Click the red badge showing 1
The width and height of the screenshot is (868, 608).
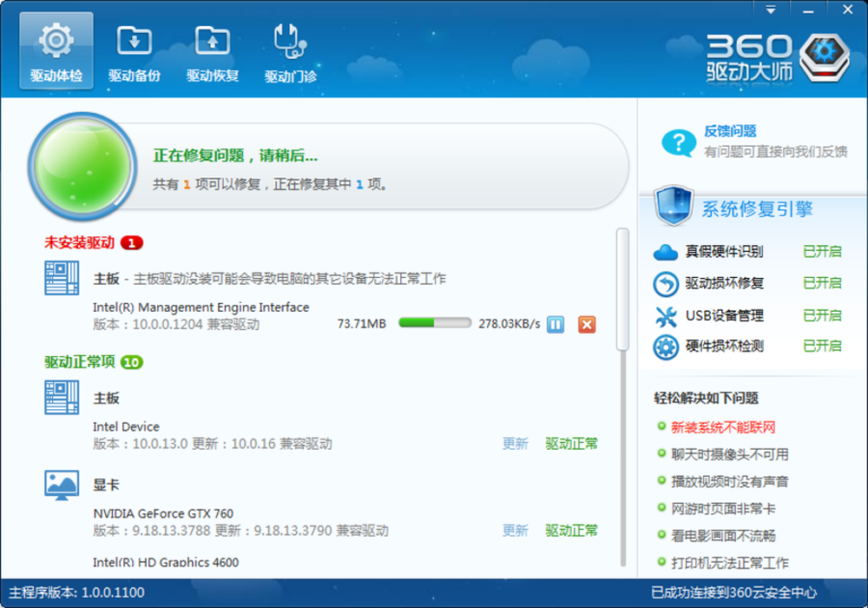[132, 243]
